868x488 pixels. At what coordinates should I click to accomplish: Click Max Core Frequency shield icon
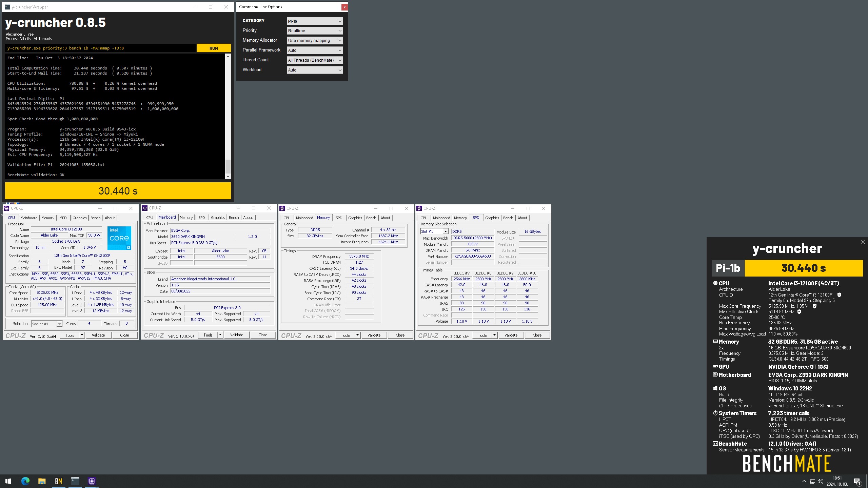(814, 306)
